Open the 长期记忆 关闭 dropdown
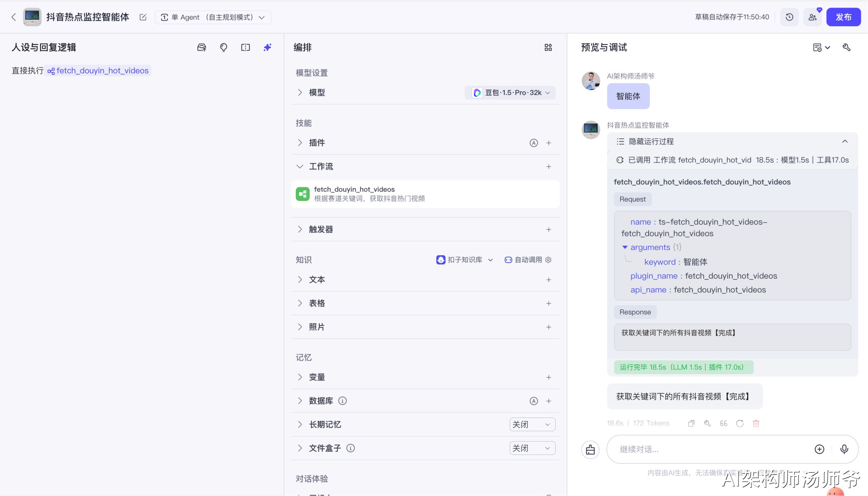 (x=532, y=424)
